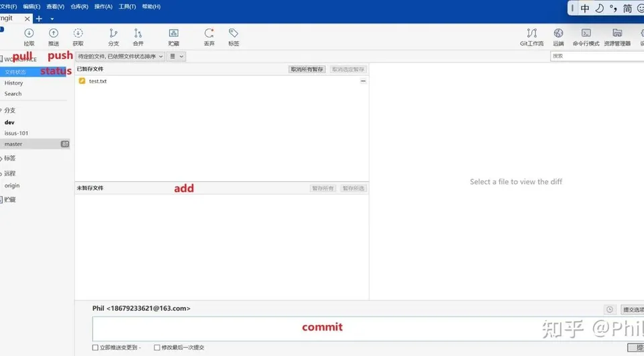This screenshot has height=356, width=644.
Task: Click the IME punctuation mode icon
Action: (612, 9)
